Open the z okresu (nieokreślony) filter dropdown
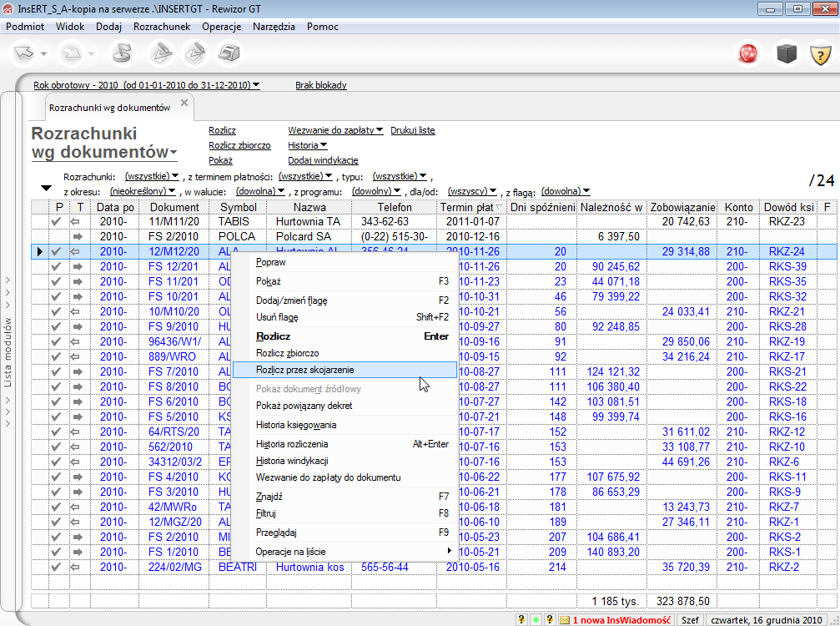The width and height of the screenshot is (840, 626). pos(143,191)
